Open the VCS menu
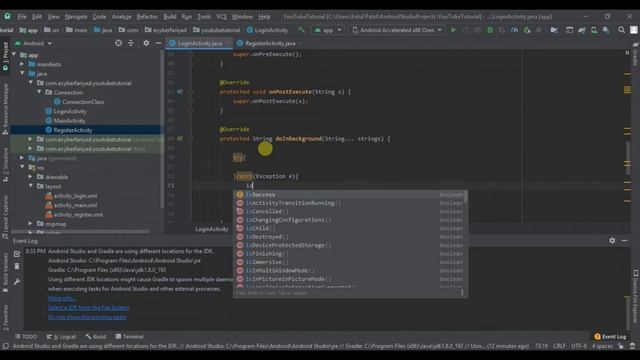 [221, 17]
